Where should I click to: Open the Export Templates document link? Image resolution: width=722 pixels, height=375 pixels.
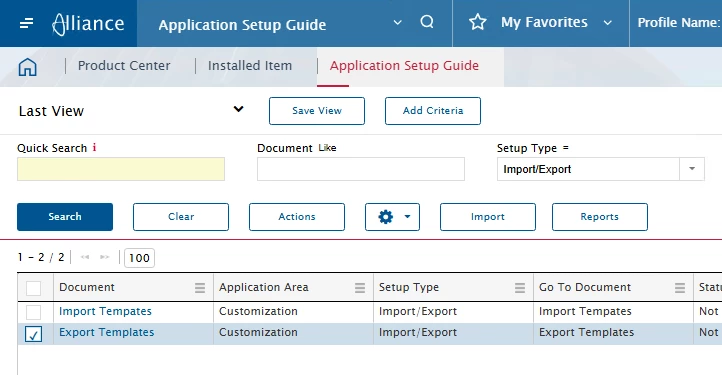tap(106, 333)
